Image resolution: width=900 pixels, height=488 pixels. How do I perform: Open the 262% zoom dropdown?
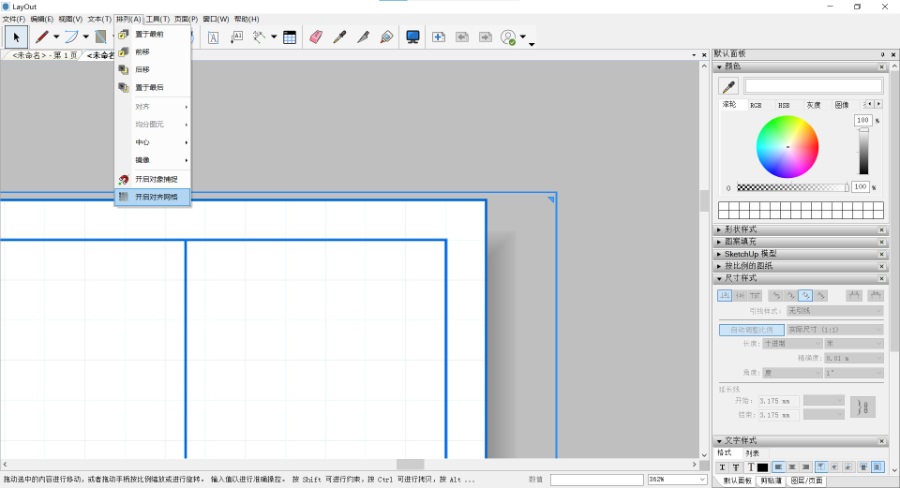[702, 480]
